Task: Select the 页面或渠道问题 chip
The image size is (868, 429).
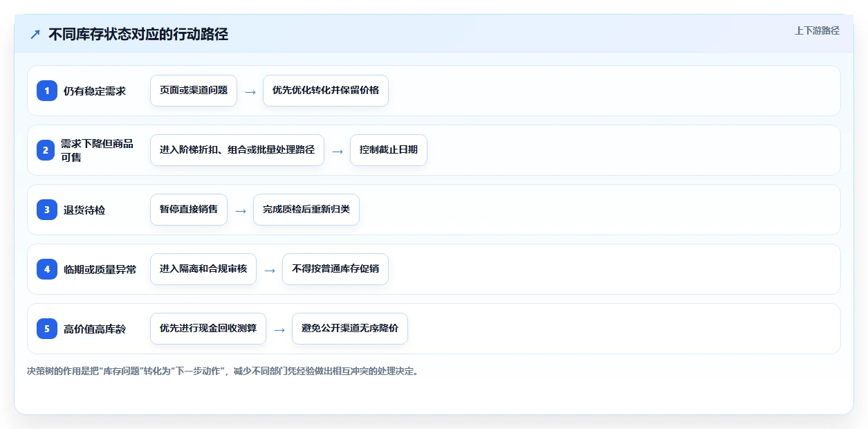Action: click(x=194, y=91)
